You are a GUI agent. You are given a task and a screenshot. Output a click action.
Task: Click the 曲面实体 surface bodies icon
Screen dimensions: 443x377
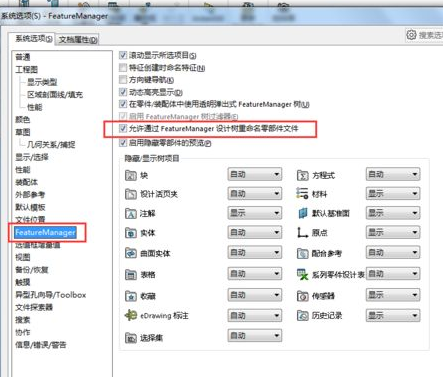[x=131, y=253]
